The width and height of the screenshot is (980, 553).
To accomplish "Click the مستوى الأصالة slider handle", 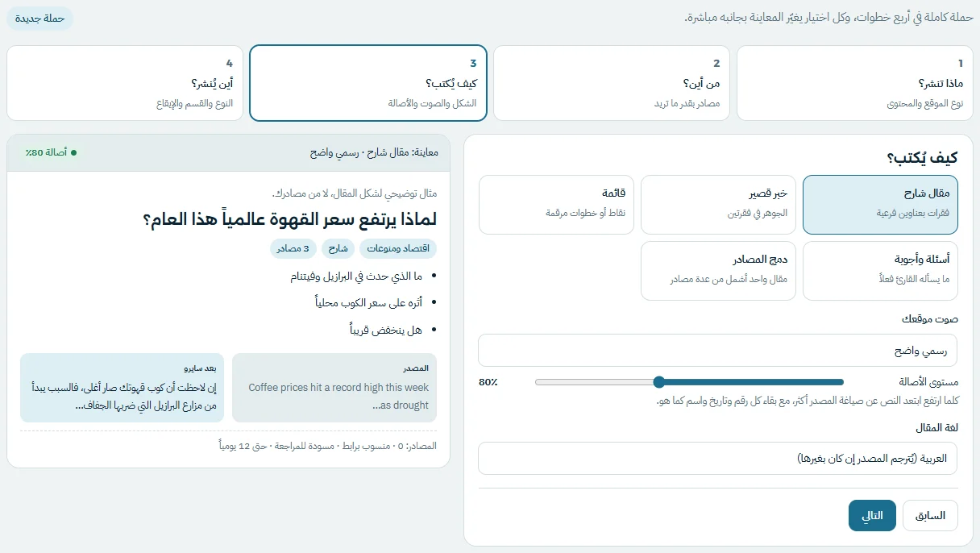I will click(x=659, y=382).
